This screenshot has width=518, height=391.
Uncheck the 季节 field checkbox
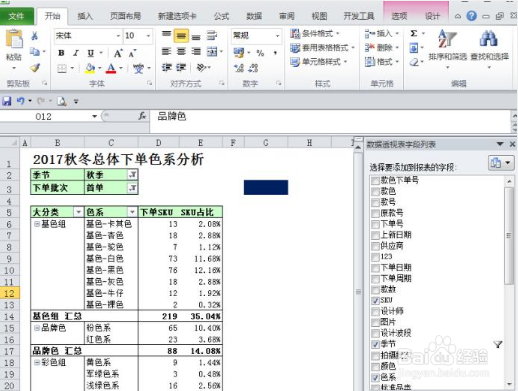[375, 344]
